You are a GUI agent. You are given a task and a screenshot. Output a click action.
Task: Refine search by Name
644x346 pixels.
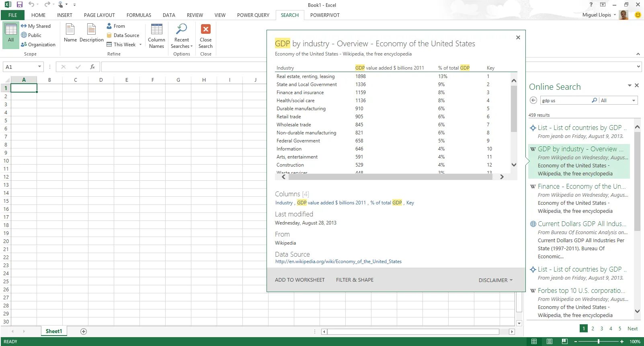pyautogui.click(x=70, y=33)
